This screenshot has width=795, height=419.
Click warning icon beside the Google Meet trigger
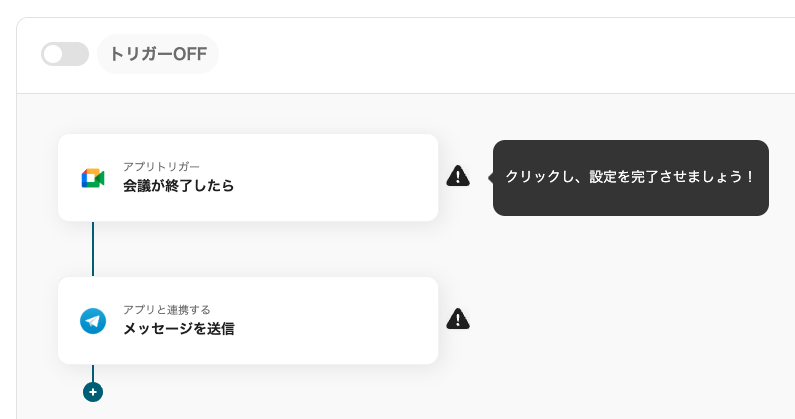[458, 176]
